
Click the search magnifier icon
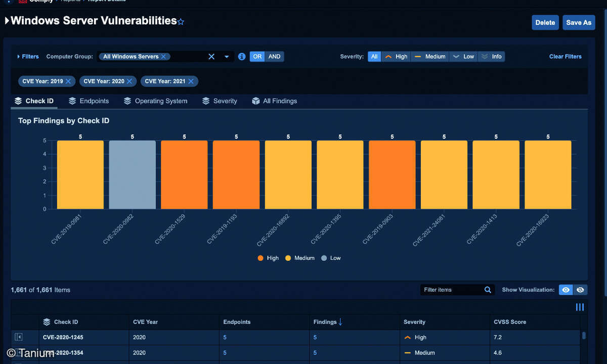click(488, 290)
